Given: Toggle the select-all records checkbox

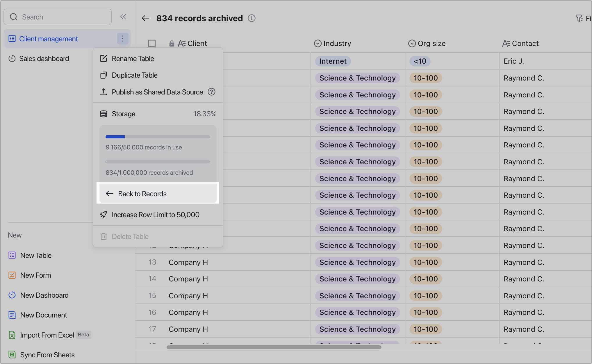Looking at the screenshot, I should tap(152, 43).
